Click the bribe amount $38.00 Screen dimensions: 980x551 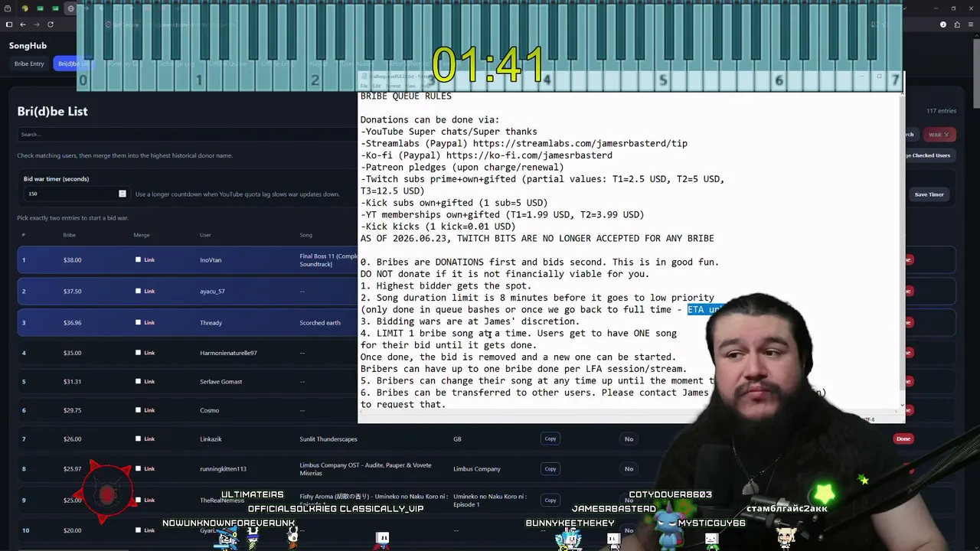[x=72, y=259]
